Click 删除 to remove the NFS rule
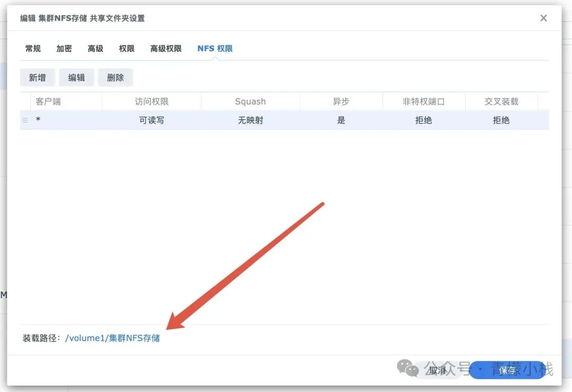This screenshot has height=392, width=572. [115, 77]
